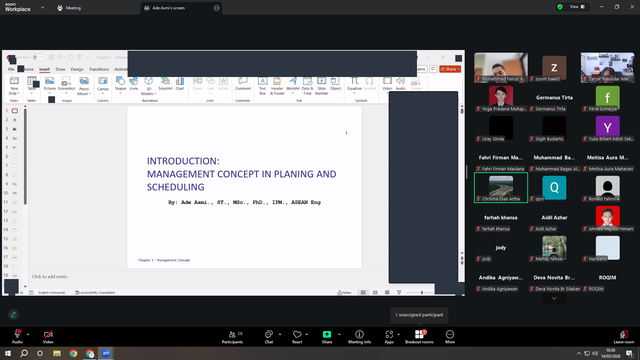This screenshot has height=360, width=640.
Task: Open the More options menu
Action: pos(450,337)
